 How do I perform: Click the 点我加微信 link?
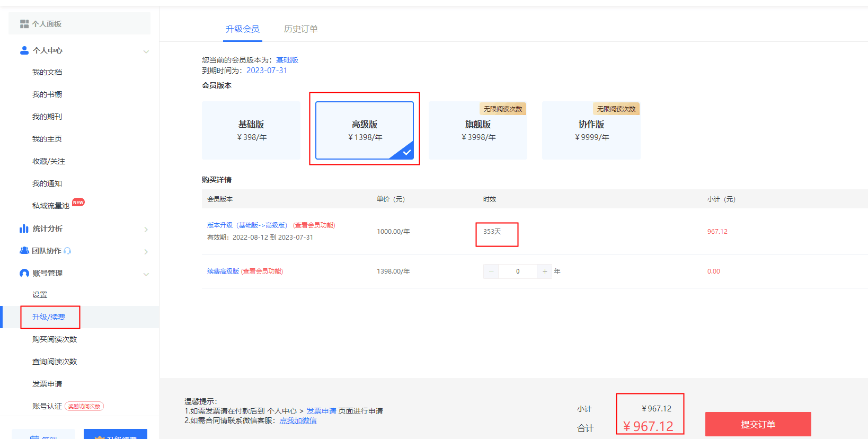coord(298,420)
